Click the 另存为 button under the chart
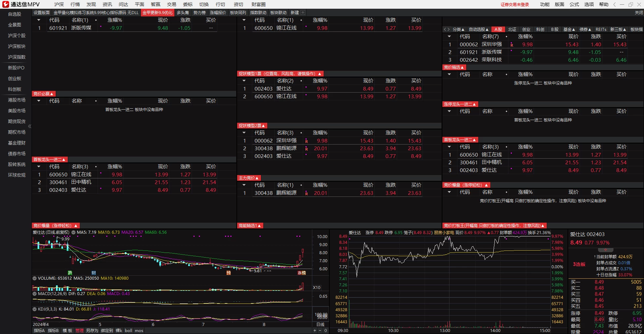 click(x=92, y=331)
